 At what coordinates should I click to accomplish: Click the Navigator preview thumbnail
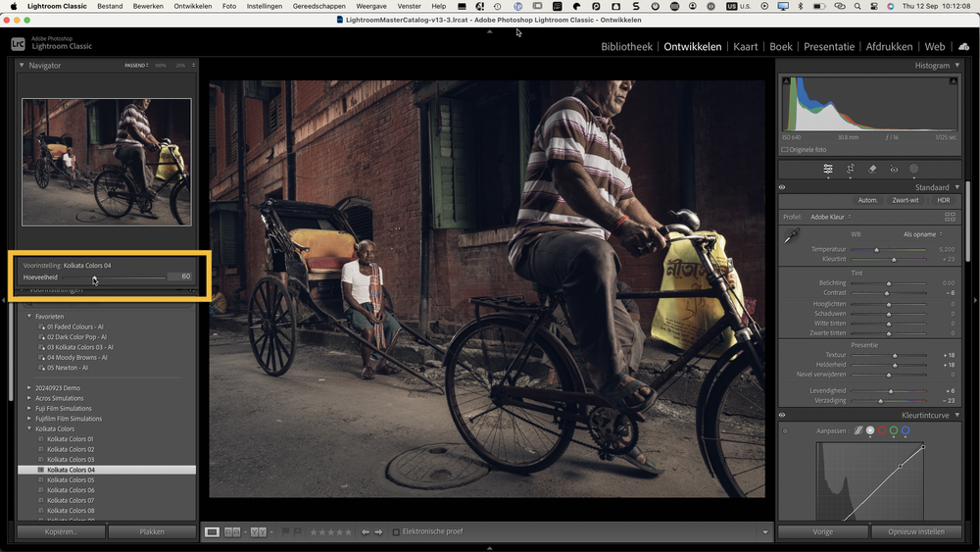(107, 162)
